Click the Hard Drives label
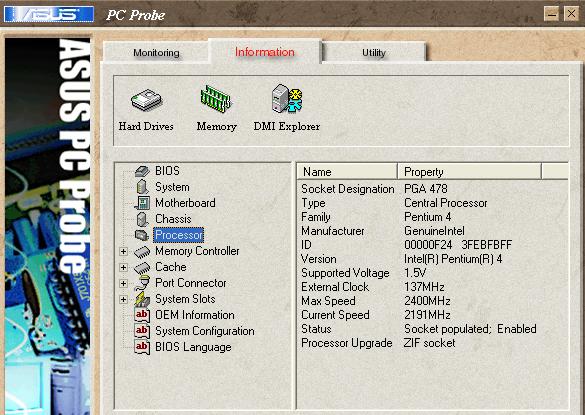 (x=146, y=127)
